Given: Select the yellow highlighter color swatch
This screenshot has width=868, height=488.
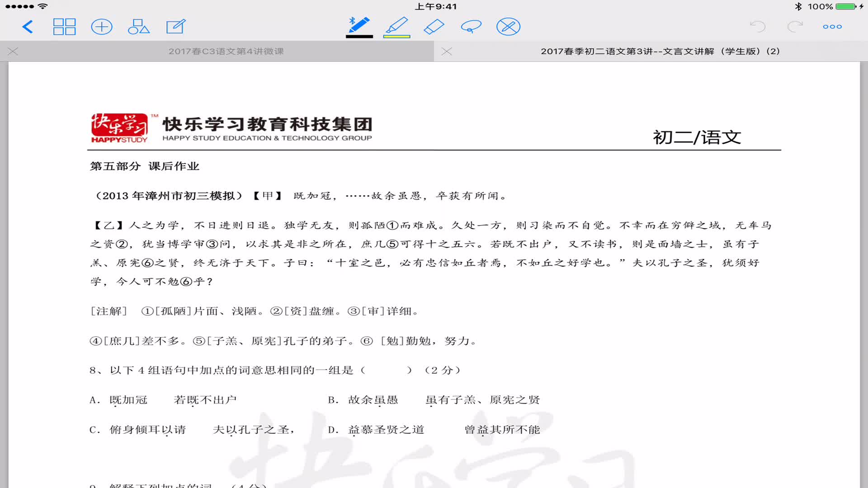Looking at the screenshot, I should (396, 35).
